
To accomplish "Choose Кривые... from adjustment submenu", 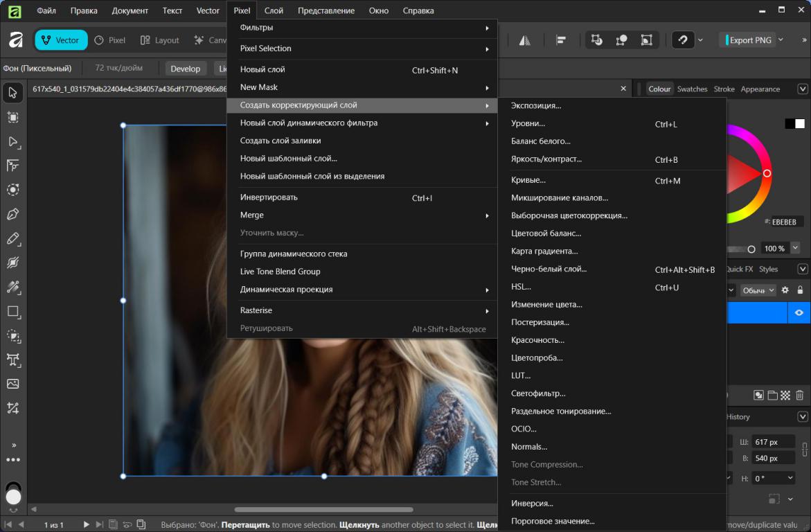I will click(528, 181).
